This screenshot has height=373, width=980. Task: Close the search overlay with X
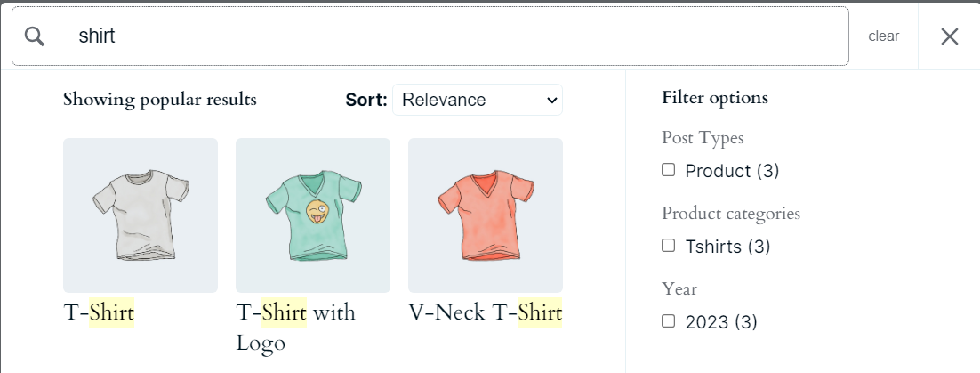point(950,36)
